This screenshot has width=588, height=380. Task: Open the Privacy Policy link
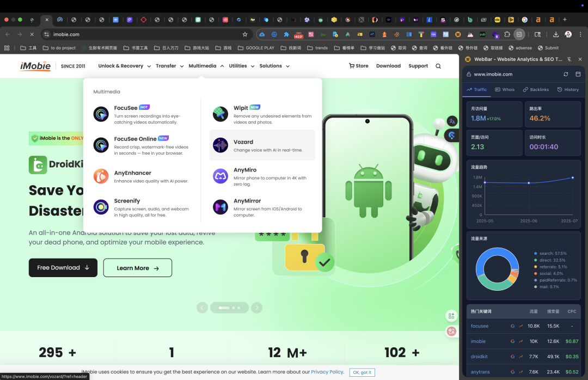click(x=327, y=372)
